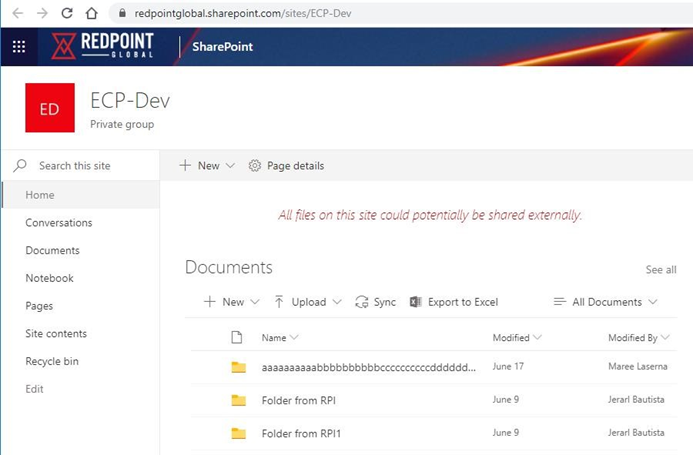693x455 pixels.
Task: Click the See all link for Documents
Action: pos(661,270)
